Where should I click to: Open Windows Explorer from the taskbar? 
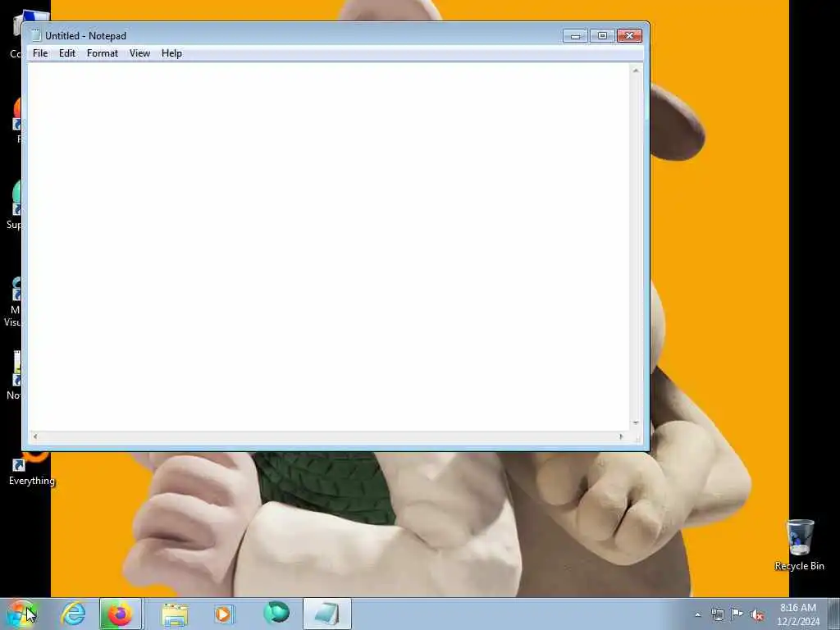pyautogui.click(x=175, y=614)
